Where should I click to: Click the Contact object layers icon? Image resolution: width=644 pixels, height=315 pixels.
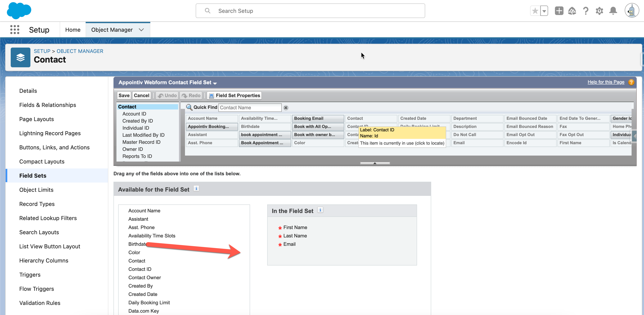21,57
